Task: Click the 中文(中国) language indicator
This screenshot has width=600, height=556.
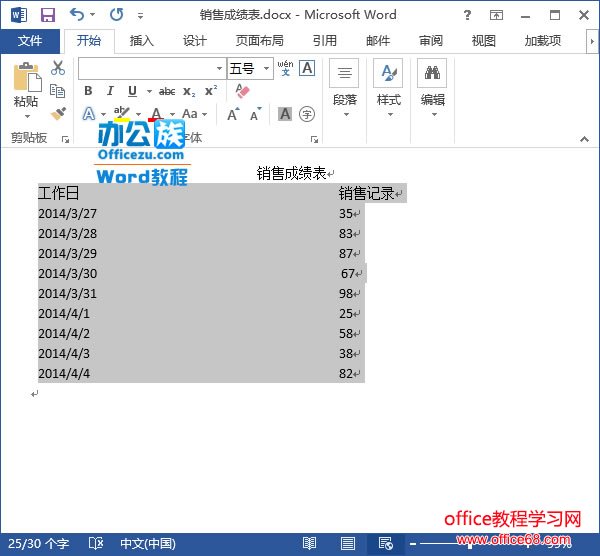Action: 148,543
